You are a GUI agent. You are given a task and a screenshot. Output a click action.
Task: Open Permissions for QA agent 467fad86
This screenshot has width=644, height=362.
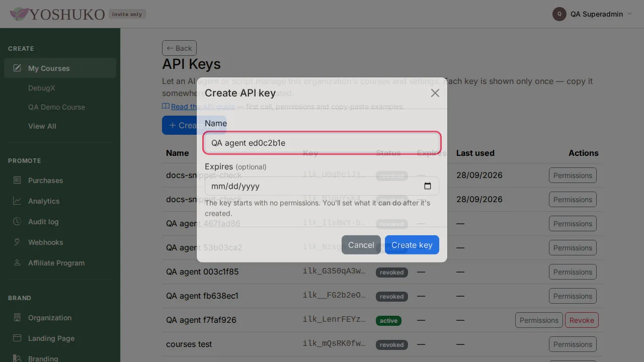(573, 224)
